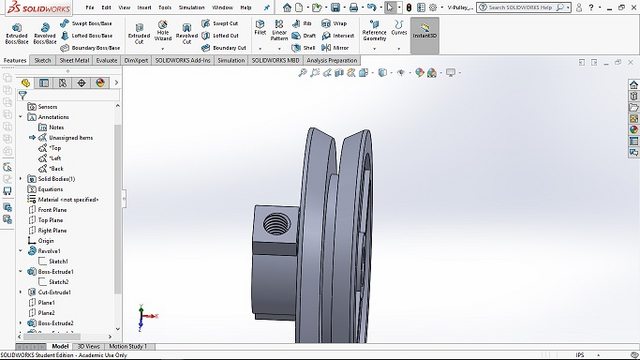Switch to the Motion Study 1 tab

128,347
